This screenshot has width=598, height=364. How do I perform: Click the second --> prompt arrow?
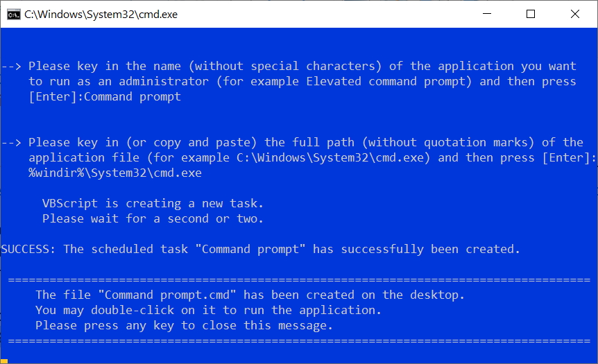click(x=11, y=143)
